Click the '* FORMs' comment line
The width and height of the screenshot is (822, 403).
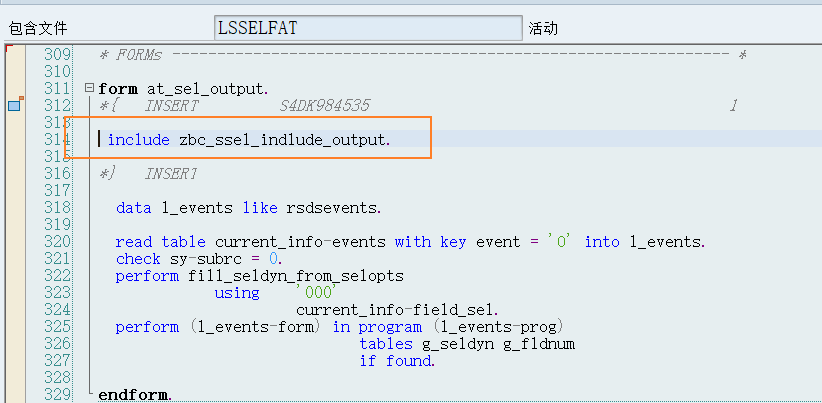pyautogui.click(x=423, y=55)
